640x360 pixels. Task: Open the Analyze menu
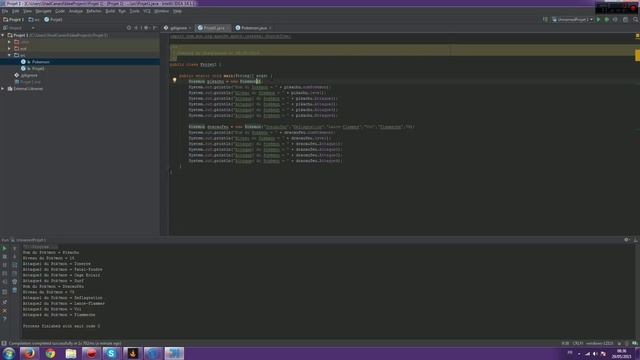click(x=76, y=11)
